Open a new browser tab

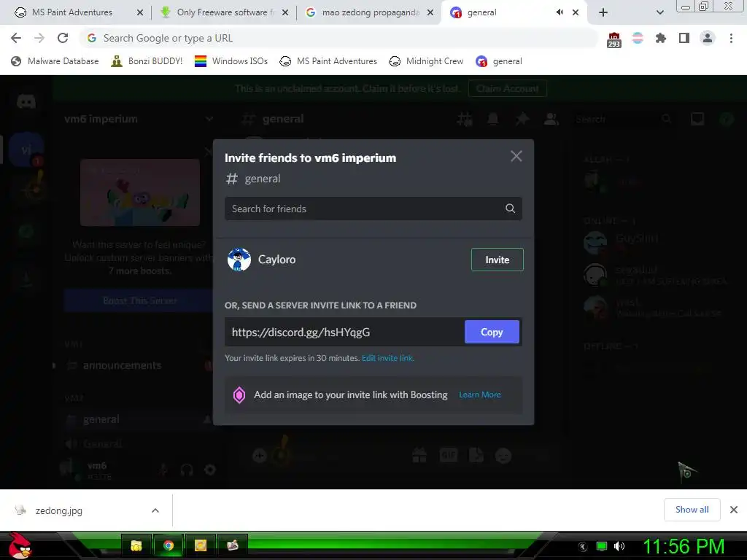coord(603,12)
